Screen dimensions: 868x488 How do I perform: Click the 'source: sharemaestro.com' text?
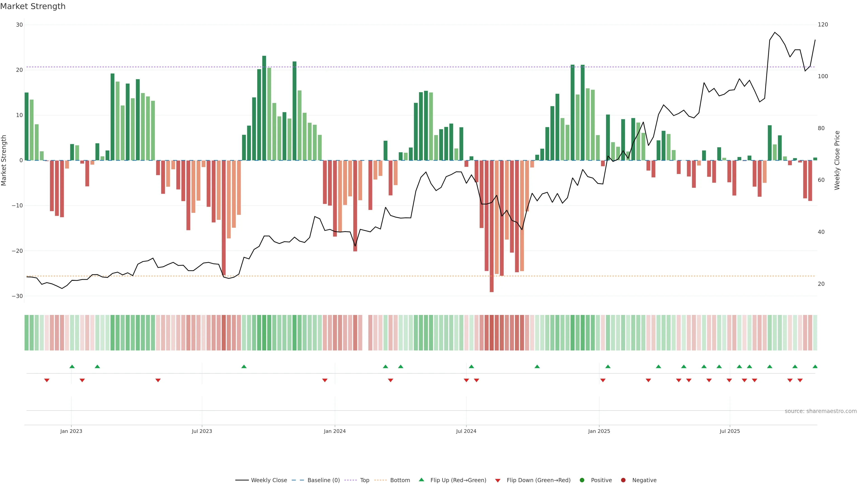coord(821,411)
